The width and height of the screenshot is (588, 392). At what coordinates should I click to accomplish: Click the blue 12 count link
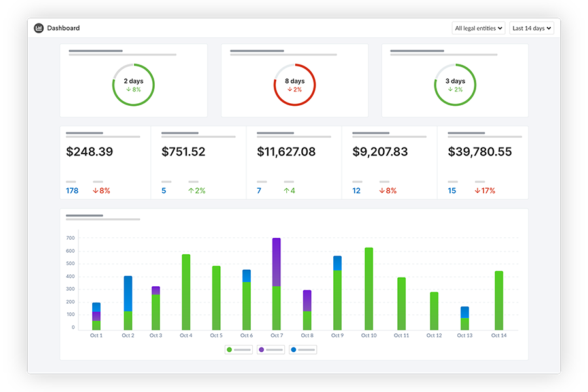356,191
